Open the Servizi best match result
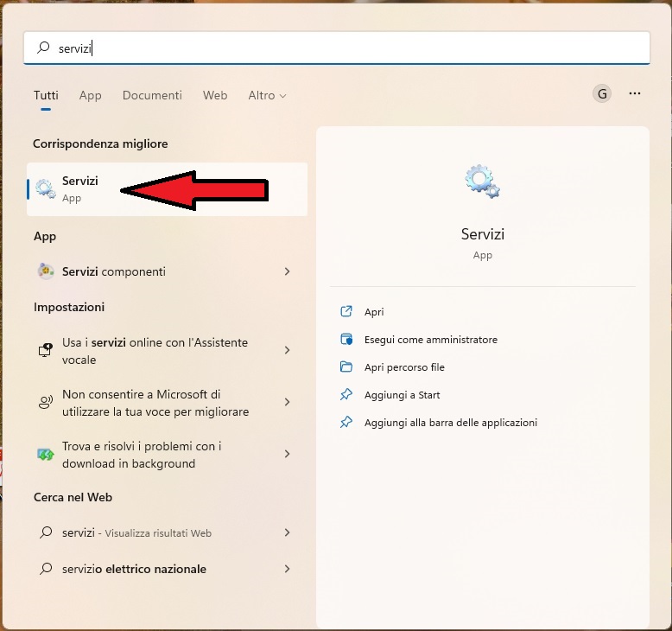This screenshot has width=672, height=631. tap(168, 189)
